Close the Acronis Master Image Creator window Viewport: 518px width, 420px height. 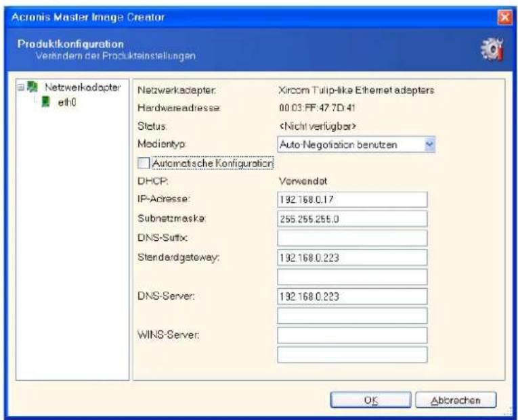tap(504, 17)
